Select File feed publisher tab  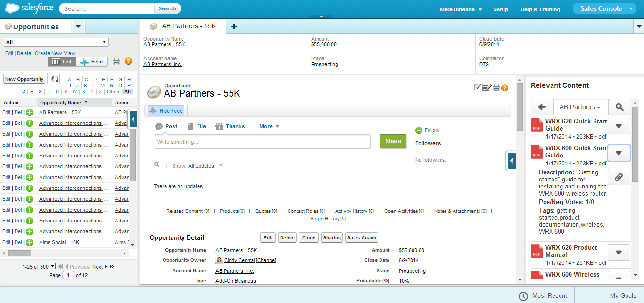[x=197, y=126]
